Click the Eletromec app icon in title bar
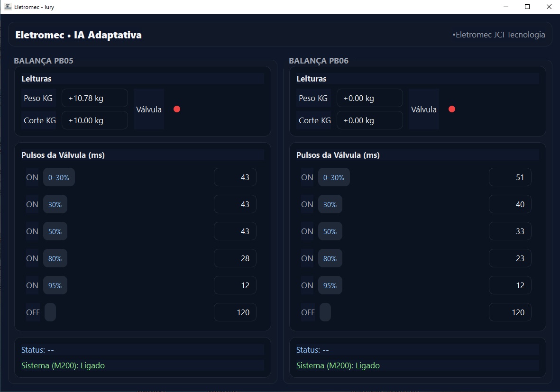The height and width of the screenshot is (392, 560). tap(8, 7)
